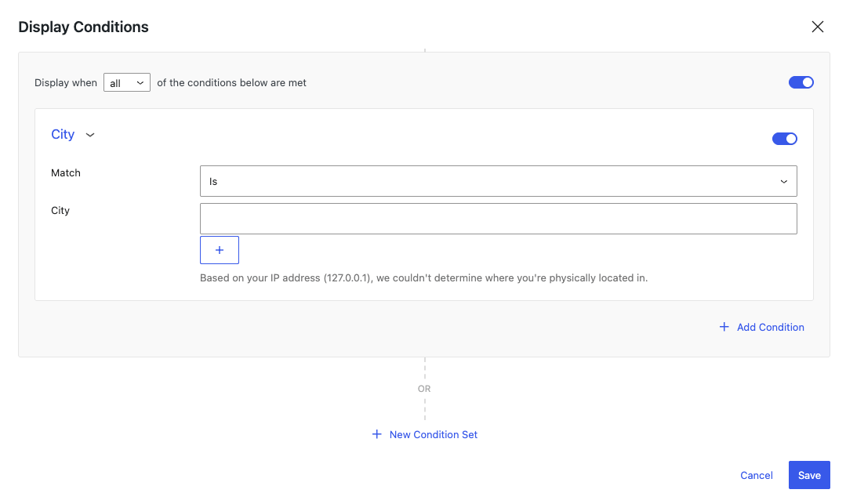This screenshot has height=504, width=846.
Task: Add another city with the plus button
Action: [219, 250]
